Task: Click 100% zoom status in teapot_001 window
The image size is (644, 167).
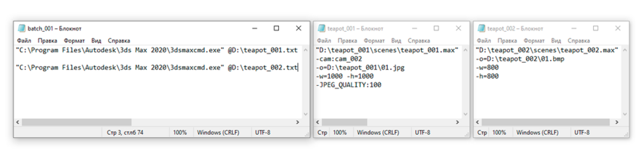Action: pos(339,132)
